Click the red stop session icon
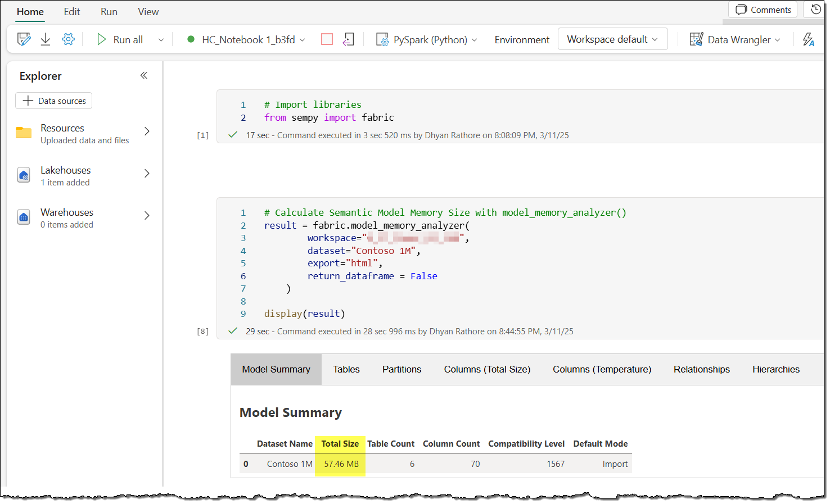This screenshot has height=504, width=830. click(327, 39)
